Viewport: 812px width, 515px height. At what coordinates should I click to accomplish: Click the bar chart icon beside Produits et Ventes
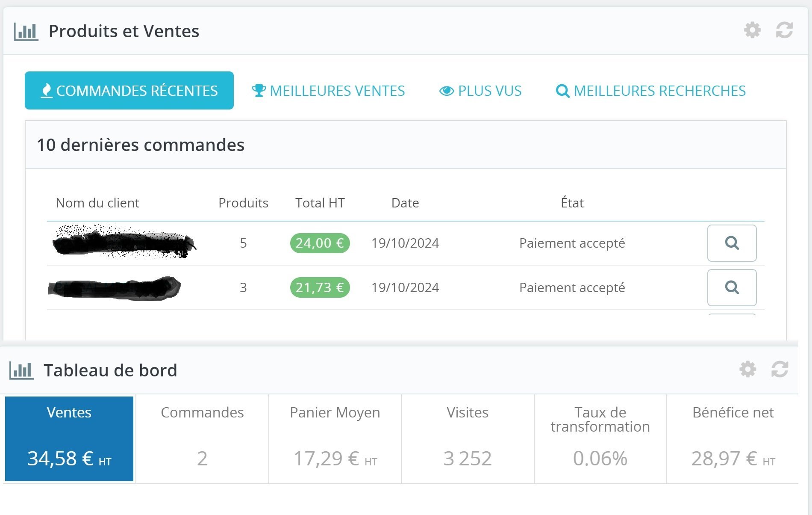[26, 32]
